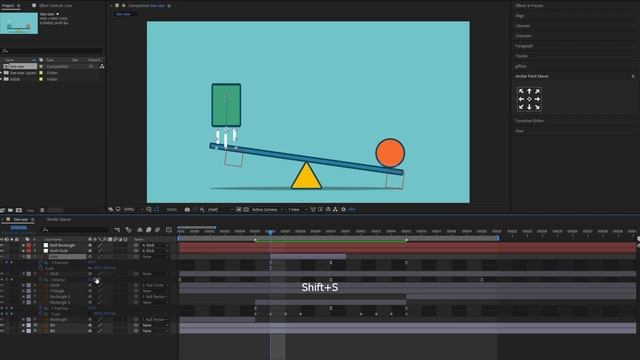Image resolution: width=640 pixels, height=360 pixels.
Task: Open the Tracker panel header
Action: point(522,56)
